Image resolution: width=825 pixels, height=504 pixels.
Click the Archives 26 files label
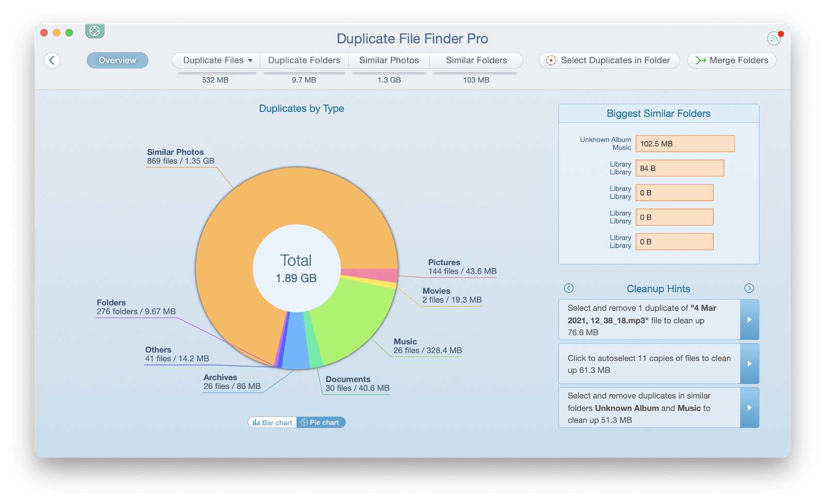tap(232, 382)
